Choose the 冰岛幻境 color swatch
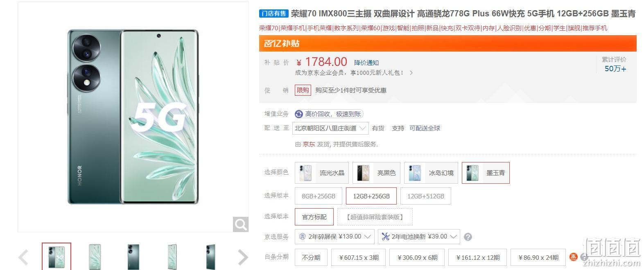 pyautogui.click(x=431, y=173)
